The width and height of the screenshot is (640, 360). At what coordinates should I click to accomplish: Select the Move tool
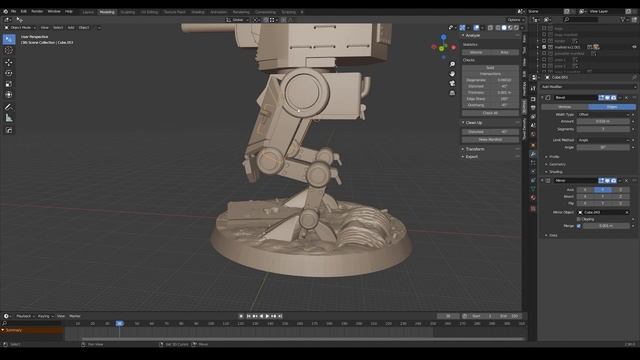[x=9, y=62]
